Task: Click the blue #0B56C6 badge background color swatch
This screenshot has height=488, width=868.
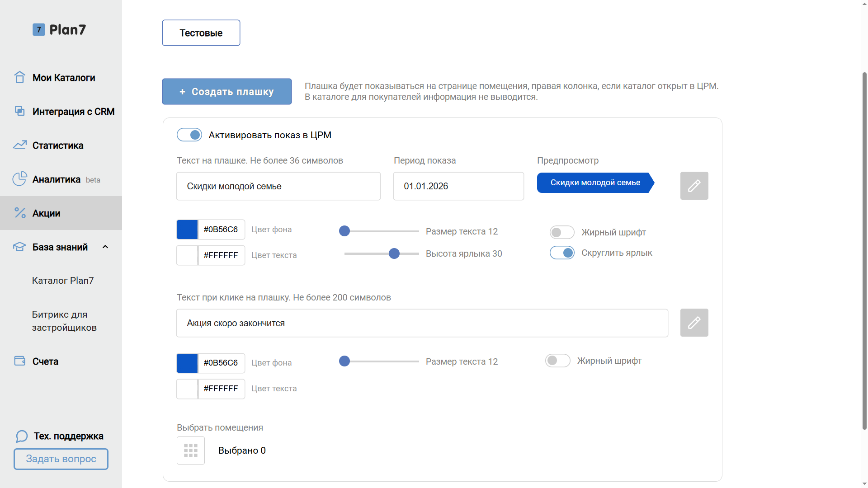Action: click(187, 230)
